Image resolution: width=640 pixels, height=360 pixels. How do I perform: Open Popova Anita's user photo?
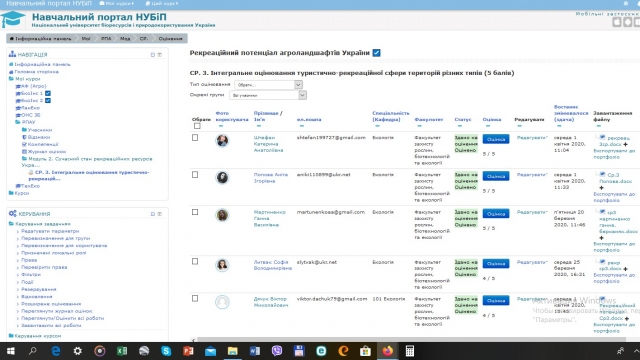222,178
